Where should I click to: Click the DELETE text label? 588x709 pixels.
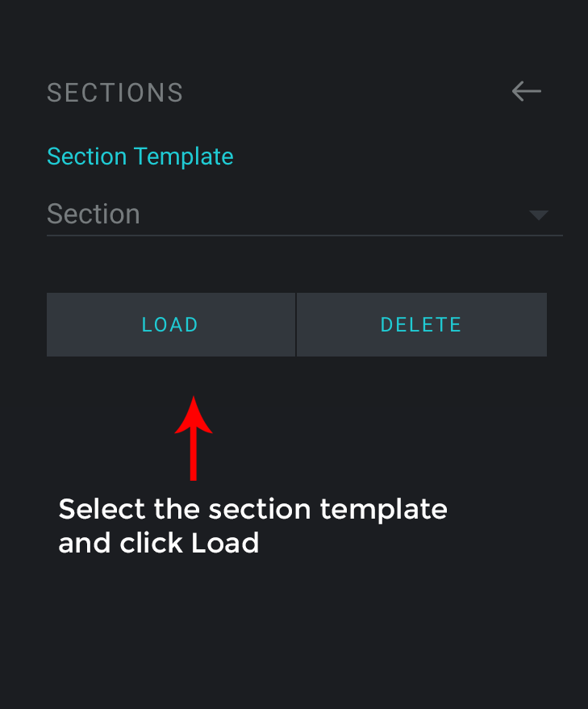tap(421, 325)
